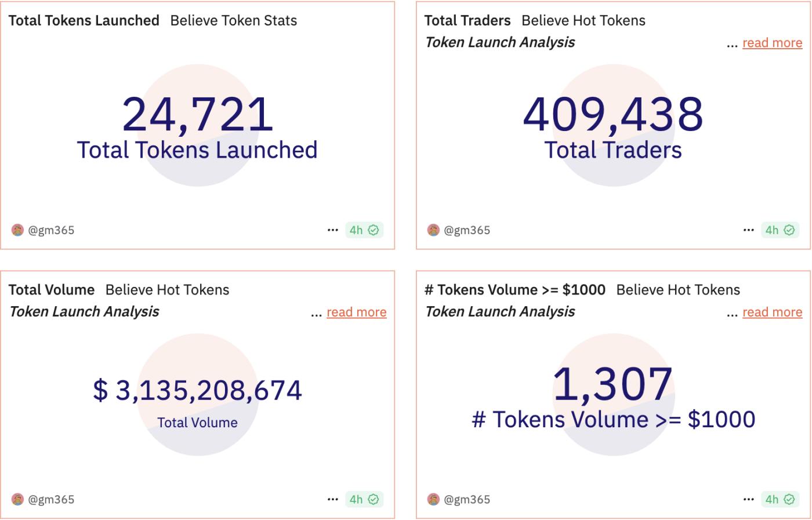Click the verified checkmark badge next to 4h on Total Traders card
Screen dimensions: 812x520
[788, 230]
